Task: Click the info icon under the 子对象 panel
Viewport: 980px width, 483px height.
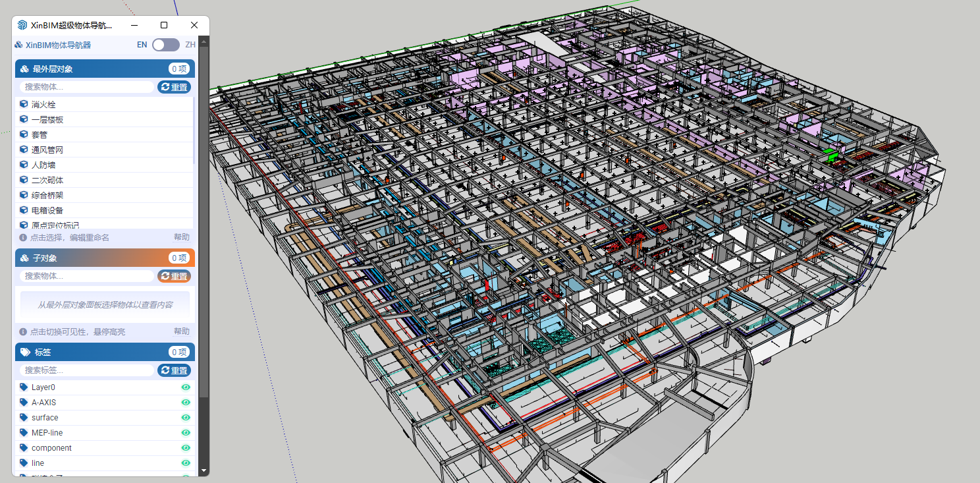Action: (23, 332)
